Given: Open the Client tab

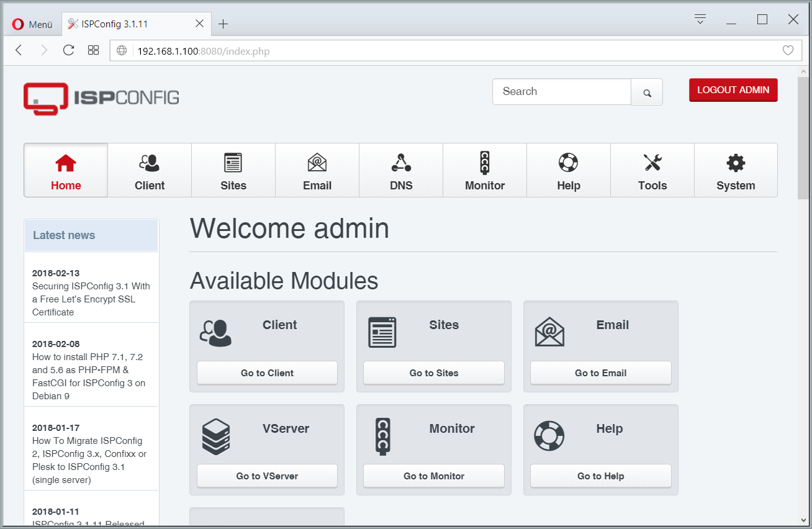Looking at the screenshot, I should [x=150, y=170].
